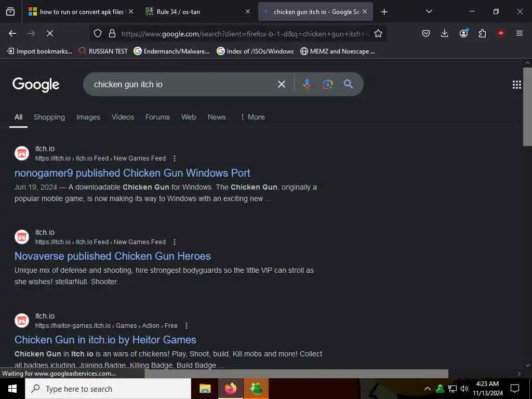Open nonogamer9 Chicken Gun Windows Port link
This screenshot has width=532, height=399.
pos(132,173)
